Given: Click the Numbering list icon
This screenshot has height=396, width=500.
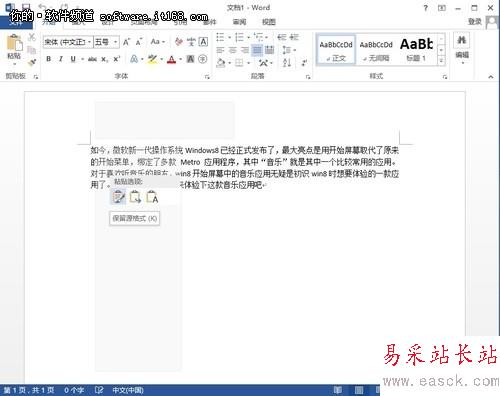Looking at the screenshot, I should tap(239, 37).
